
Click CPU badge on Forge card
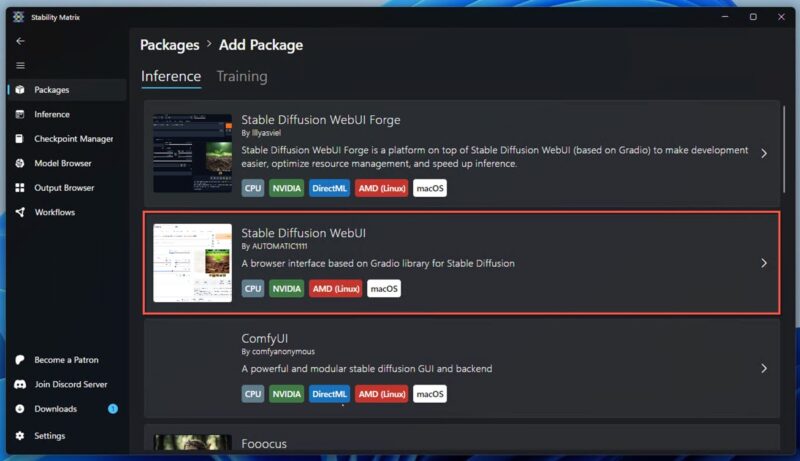(x=253, y=188)
